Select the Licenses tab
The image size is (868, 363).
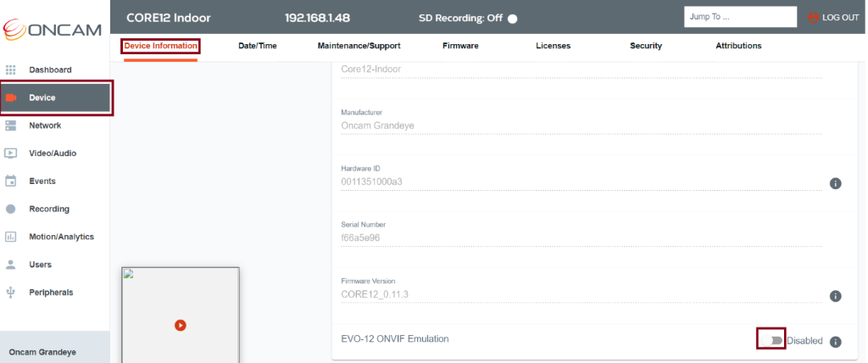click(553, 46)
